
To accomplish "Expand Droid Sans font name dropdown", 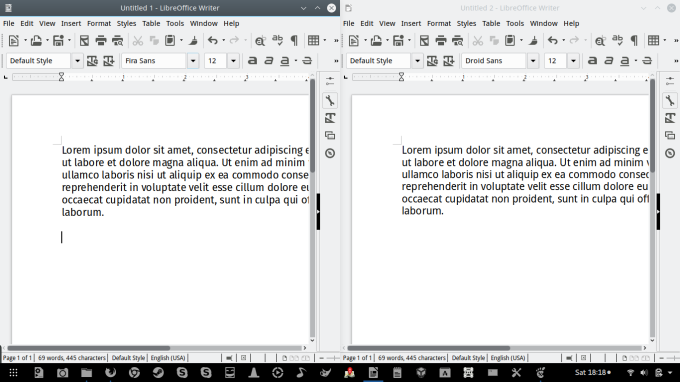I will point(533,61).
